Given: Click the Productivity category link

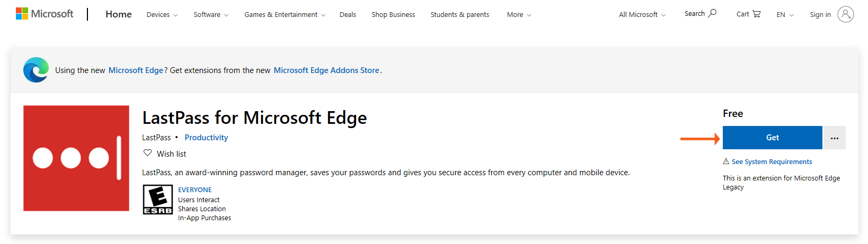Looking at the screenshot, I should click(206, 138).
